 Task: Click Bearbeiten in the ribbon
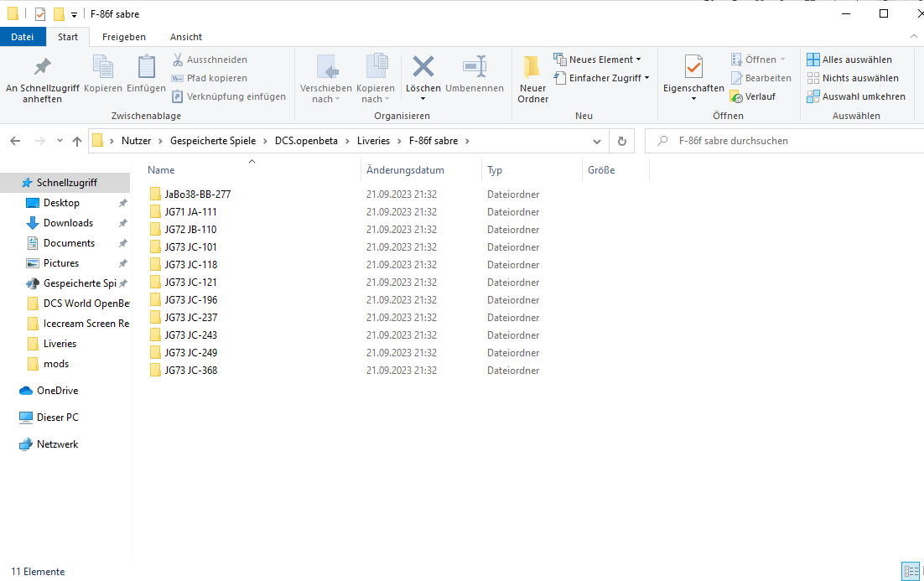point(760,78)
